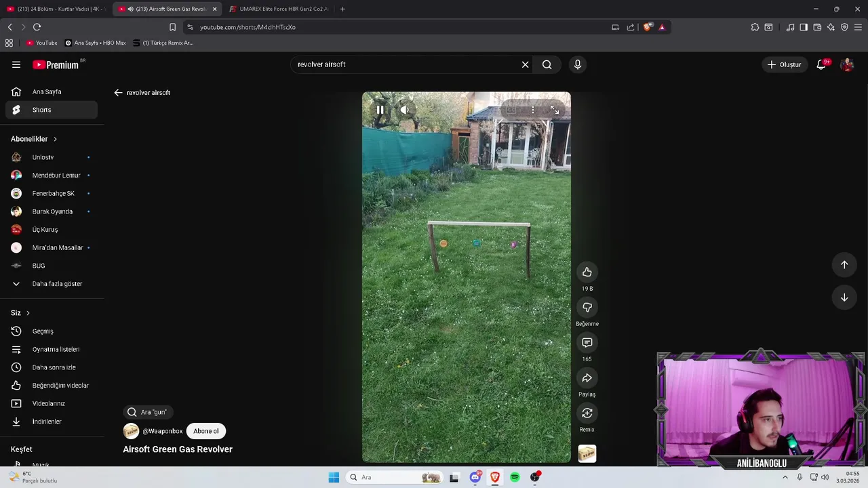Reload the page
This screenshot has width=868, height=488.
(37, 27)
